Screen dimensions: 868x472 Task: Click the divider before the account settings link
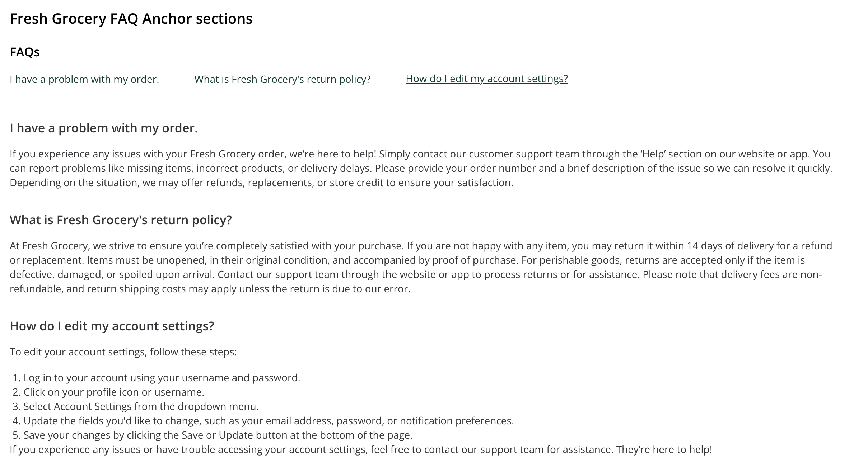pos(388,79)
